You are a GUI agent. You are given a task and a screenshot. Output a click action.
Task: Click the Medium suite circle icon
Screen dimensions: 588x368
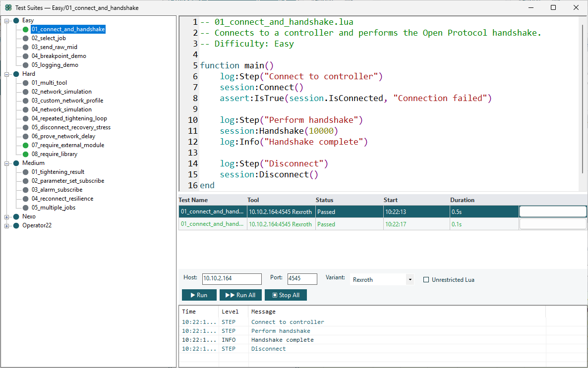16,163
